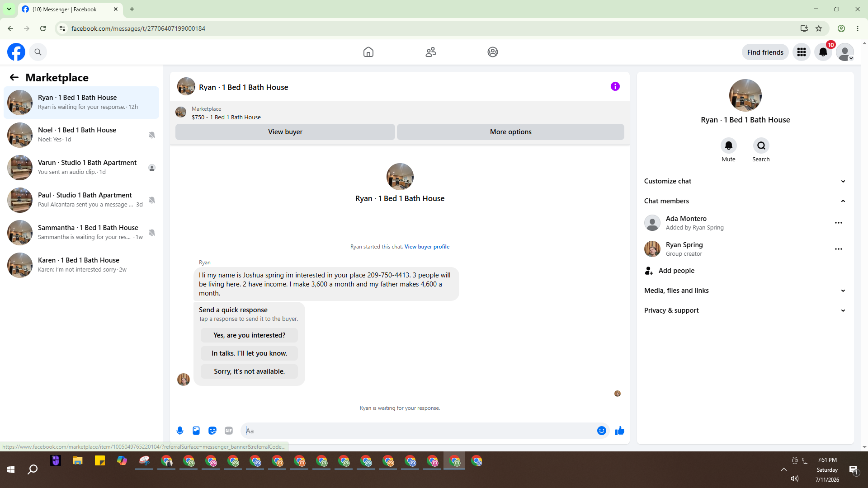The height and width of the screenshot is (488, 868).
Task: Collapse Chat members section
Action: coord(745,201)
